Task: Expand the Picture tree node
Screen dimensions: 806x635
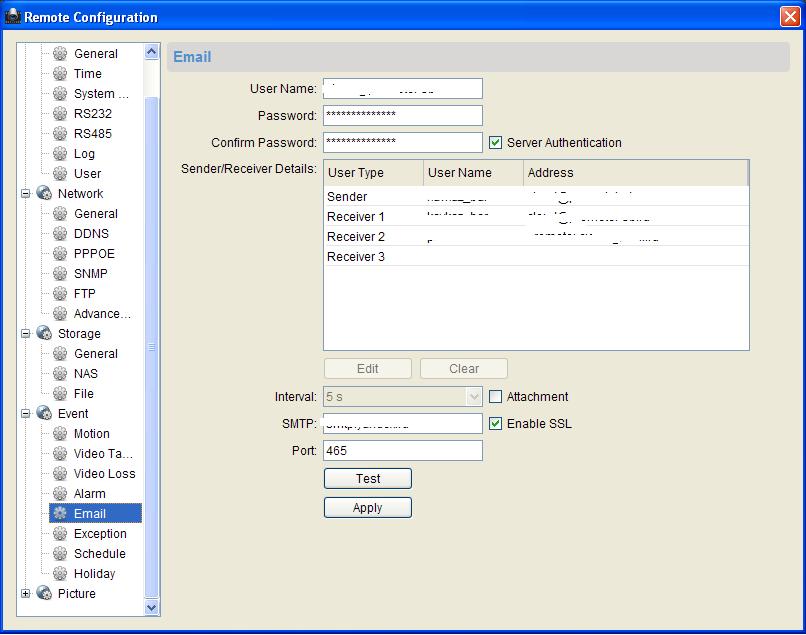Action: (25, 594)
